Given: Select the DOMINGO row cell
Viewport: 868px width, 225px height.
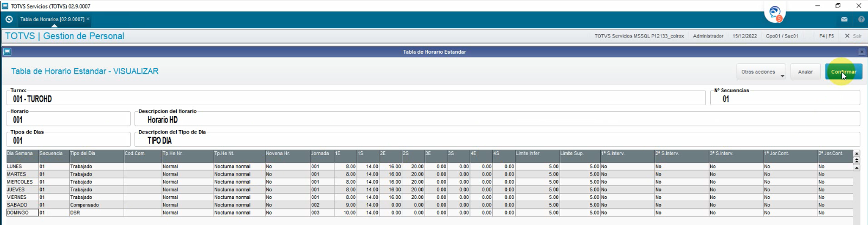Looking at the screenshot, I should 22,213.
